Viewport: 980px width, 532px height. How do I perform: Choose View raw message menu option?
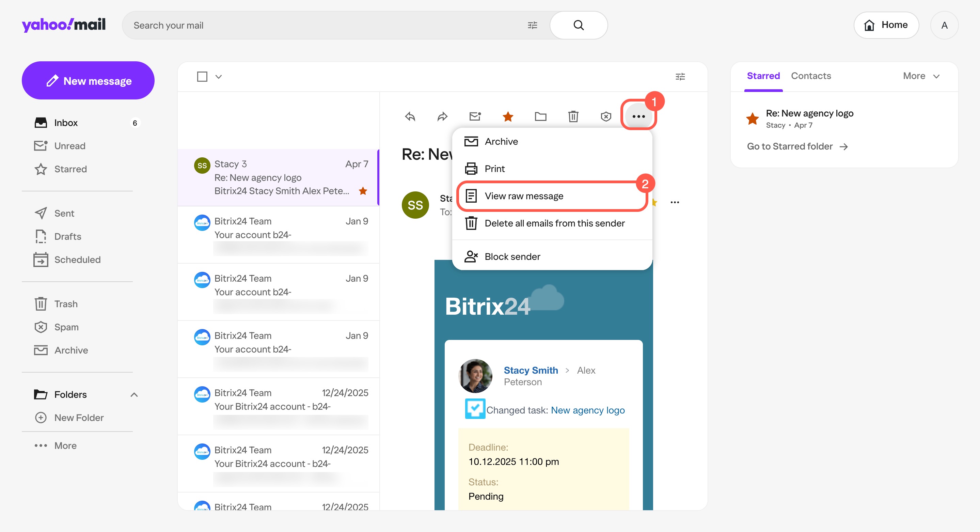tap(523, 196)
